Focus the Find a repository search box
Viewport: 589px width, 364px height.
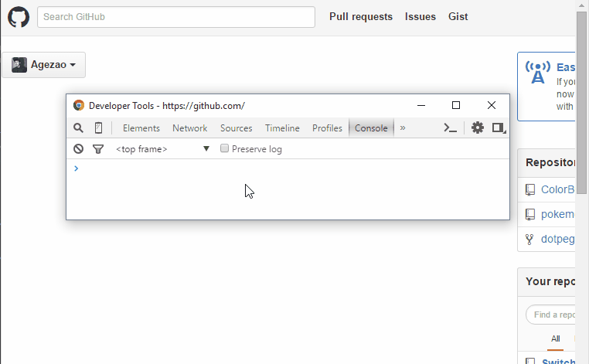(550, 315)
